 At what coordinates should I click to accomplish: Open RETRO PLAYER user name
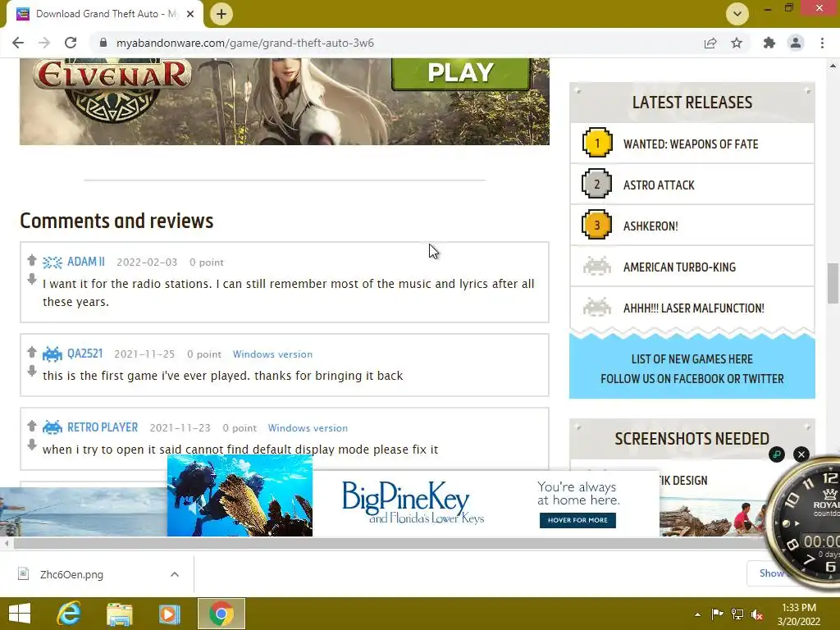point(103,427)
